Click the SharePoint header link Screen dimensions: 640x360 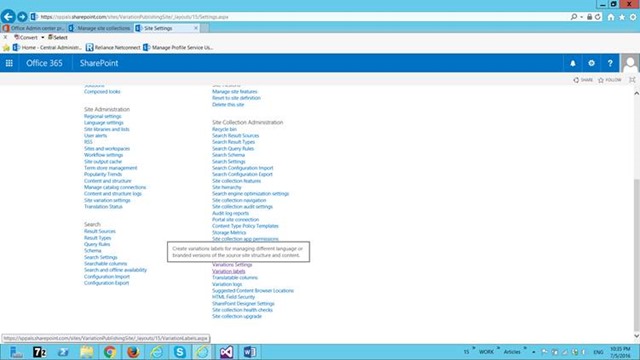click(x=99, y=63)
